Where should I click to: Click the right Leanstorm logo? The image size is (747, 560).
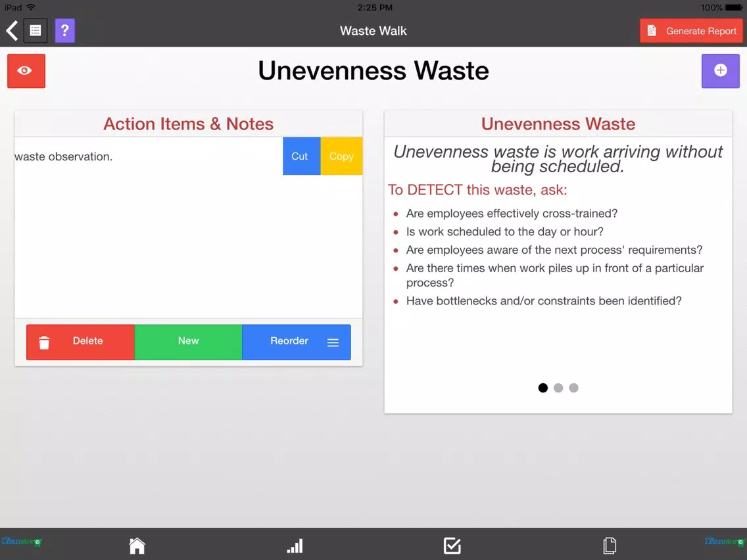point(725,542)
